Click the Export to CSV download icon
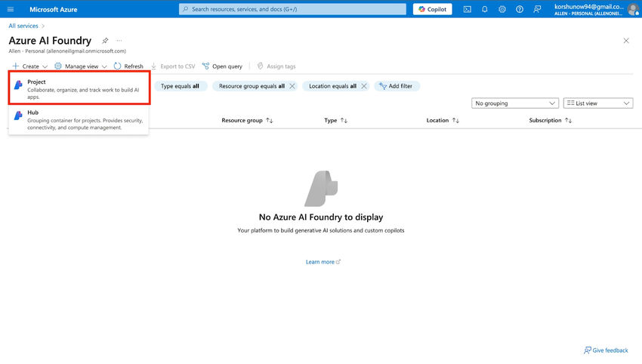This screenshot has width=642, height=364. click(x=154, y=66)
